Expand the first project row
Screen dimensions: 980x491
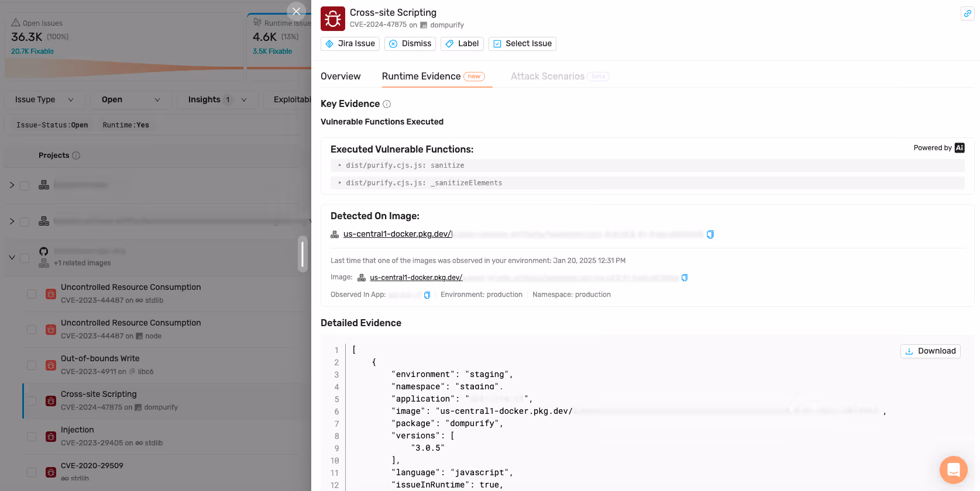(12, 185)
